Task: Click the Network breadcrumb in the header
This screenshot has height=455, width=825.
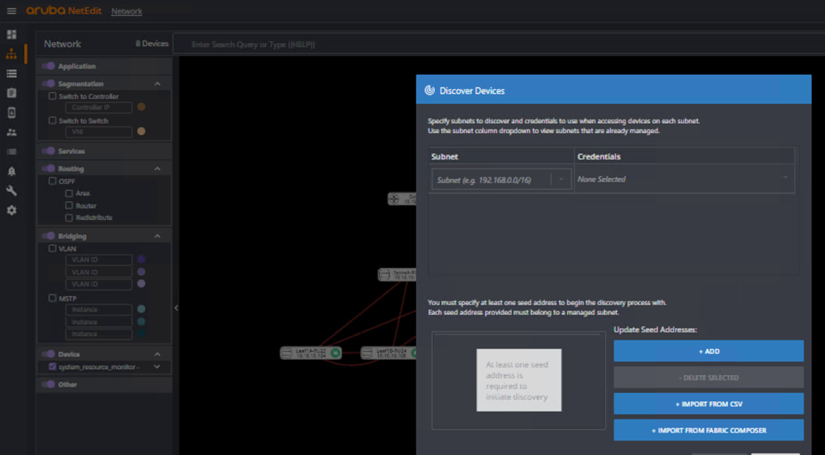Action: [x=126, y=11]
